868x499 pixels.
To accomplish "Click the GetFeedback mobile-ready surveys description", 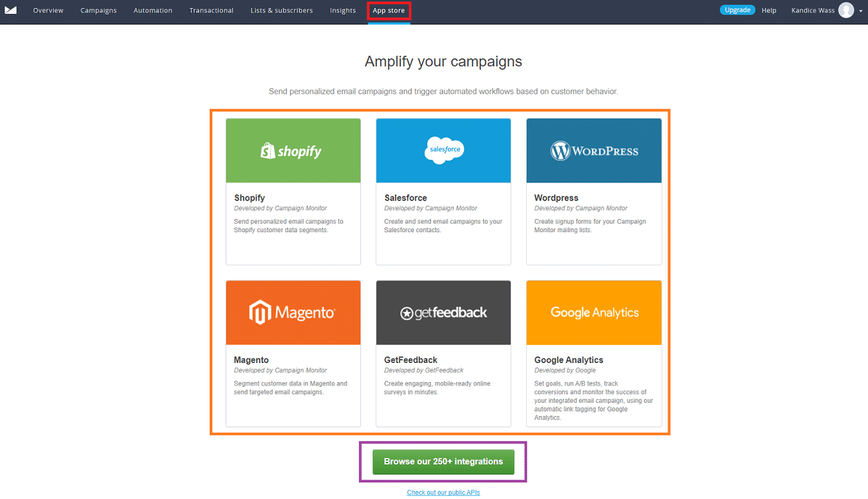I will 437,388.
